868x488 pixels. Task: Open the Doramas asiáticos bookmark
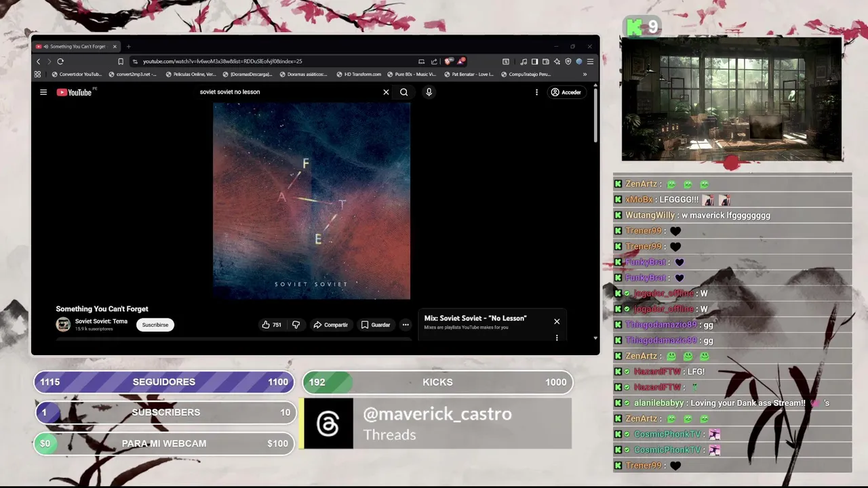coord(304,75)
